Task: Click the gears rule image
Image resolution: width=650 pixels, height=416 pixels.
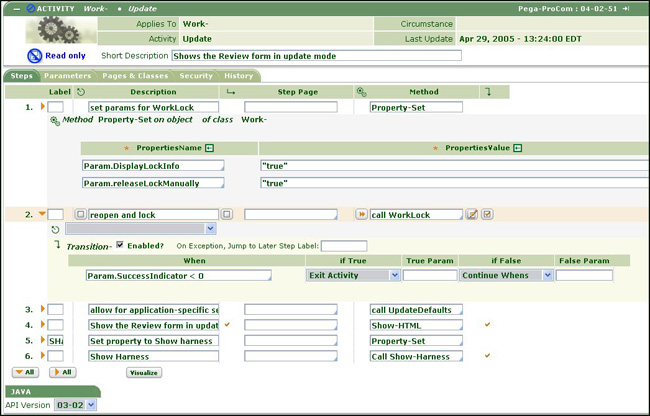Action: (61, 30)
